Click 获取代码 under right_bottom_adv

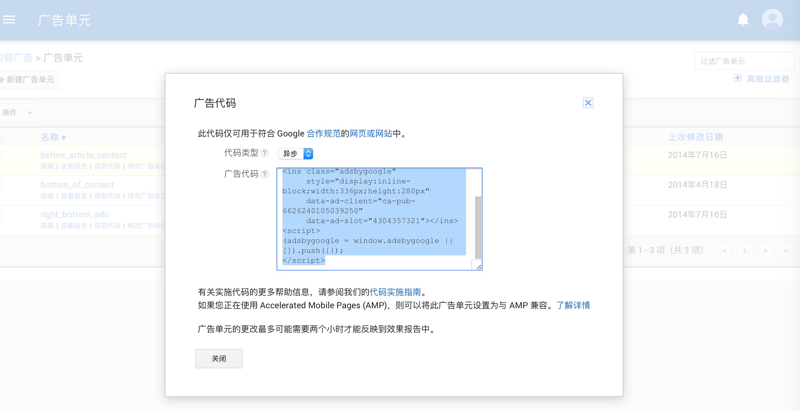[x=107, y=225]
